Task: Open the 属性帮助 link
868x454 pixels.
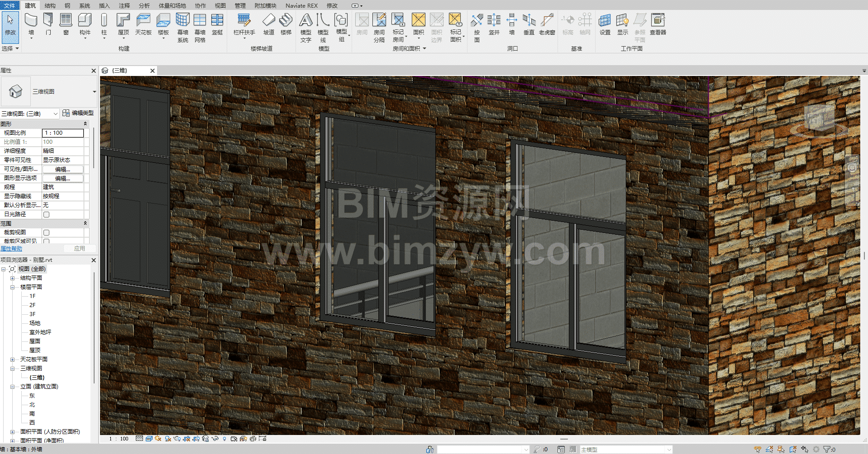Action: tap(11, 249)
